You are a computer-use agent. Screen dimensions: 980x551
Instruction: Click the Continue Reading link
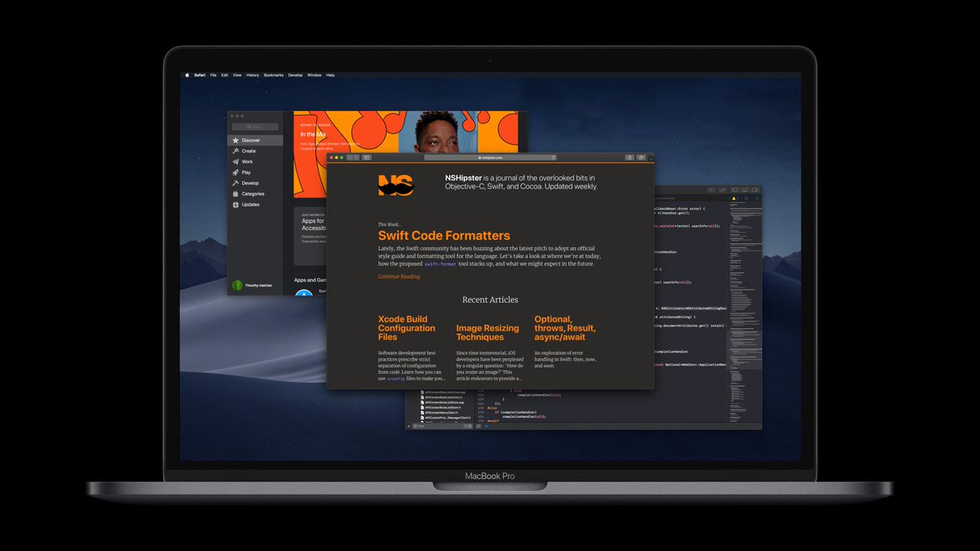tap(399, 277)
